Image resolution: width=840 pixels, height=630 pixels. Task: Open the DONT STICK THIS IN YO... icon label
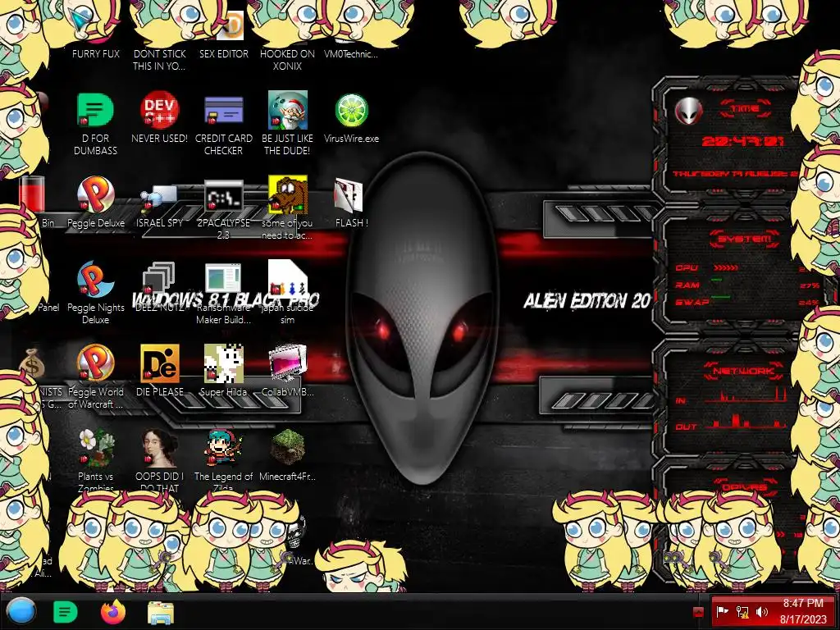tap(159, 60)
